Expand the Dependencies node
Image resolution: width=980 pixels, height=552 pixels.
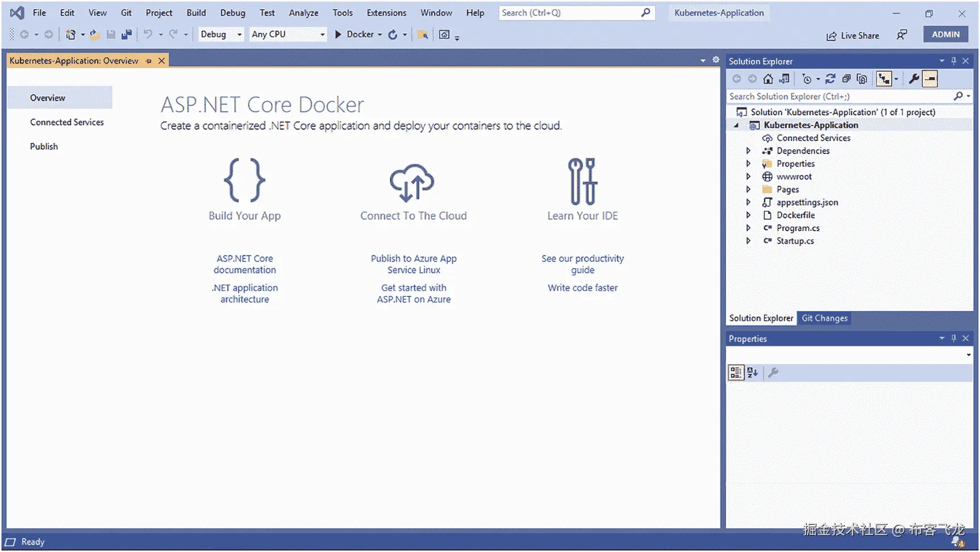click(x=748, y=151)
